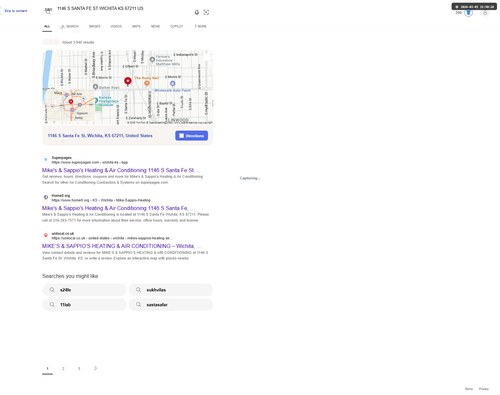Open the 1146 S Santa Fe St address link
Viewport: 500px width, 395px height.
tap(100, 136)
